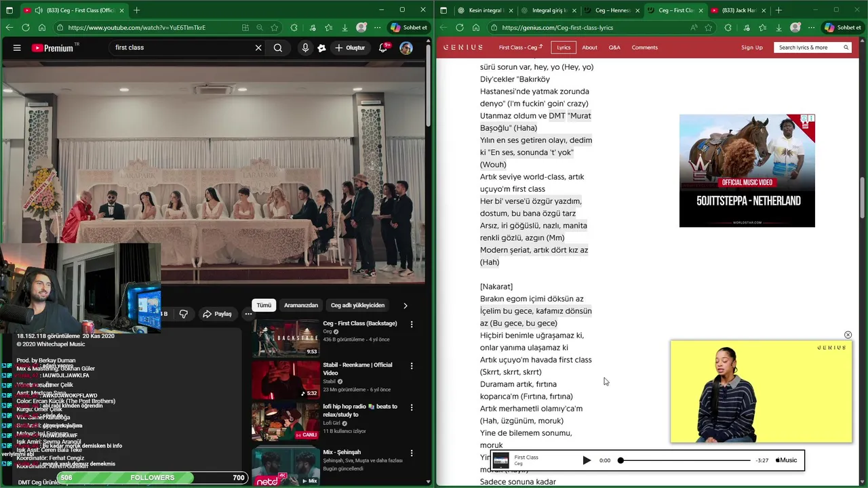This screenshot has width=868, height=488.
Task: Favorite the Genius page with star icon
Action: click(708, 28)
